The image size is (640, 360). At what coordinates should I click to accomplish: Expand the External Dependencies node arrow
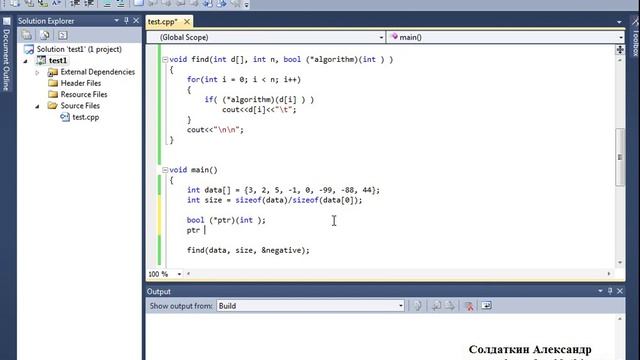(x=37, y=72)
